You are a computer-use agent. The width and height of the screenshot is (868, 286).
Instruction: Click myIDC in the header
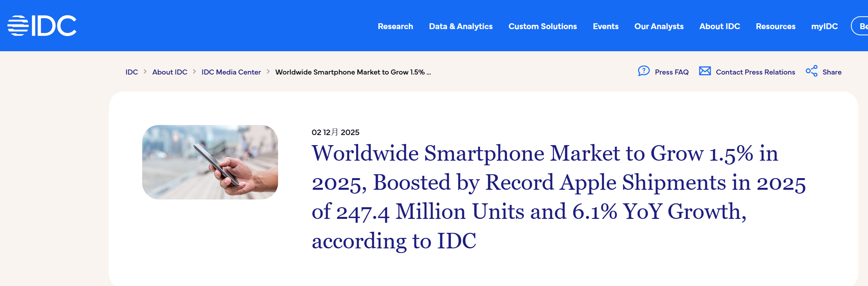(x=824, y=26)
